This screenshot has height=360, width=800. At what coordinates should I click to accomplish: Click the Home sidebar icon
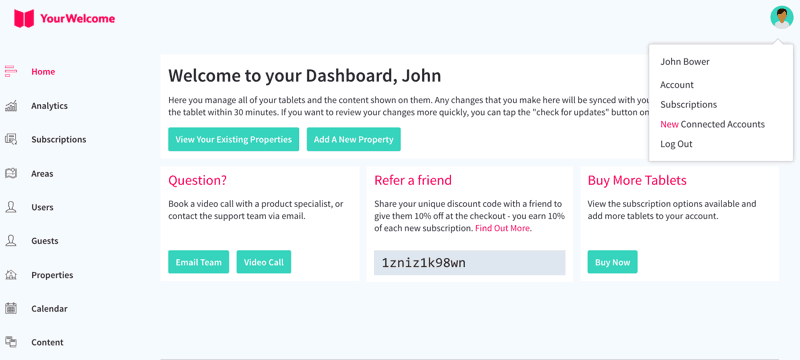tap(11, 71)
